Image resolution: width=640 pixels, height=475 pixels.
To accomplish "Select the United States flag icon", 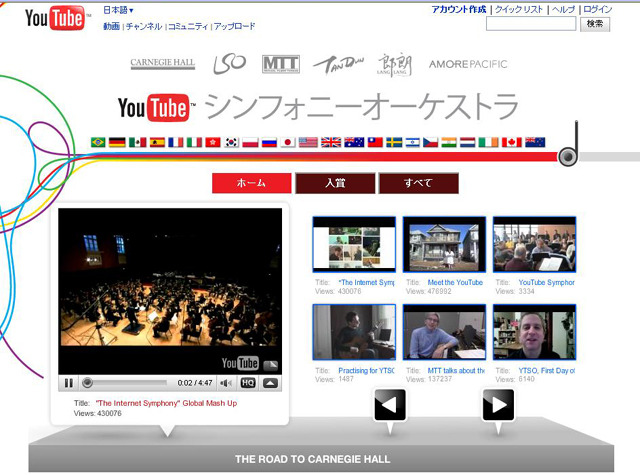I will (308, 142).
